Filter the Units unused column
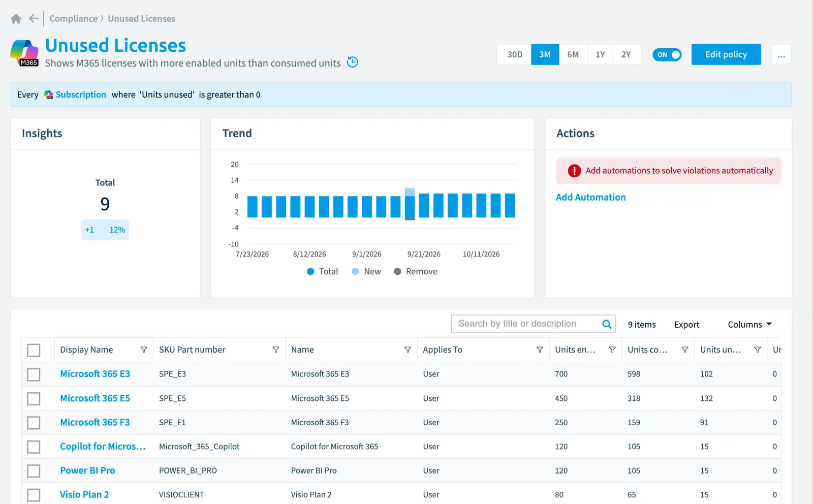The image size is (813, 504). 758,350
